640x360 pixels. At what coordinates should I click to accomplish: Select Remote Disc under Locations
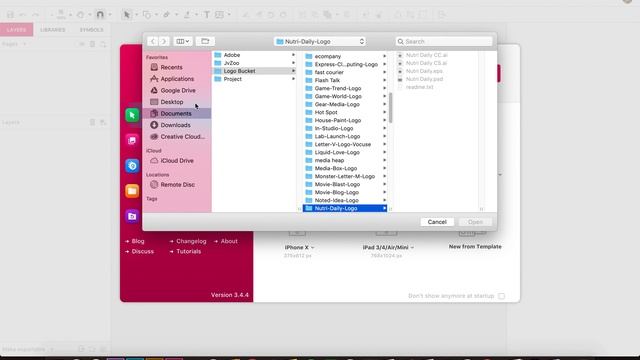pos(178,184)
